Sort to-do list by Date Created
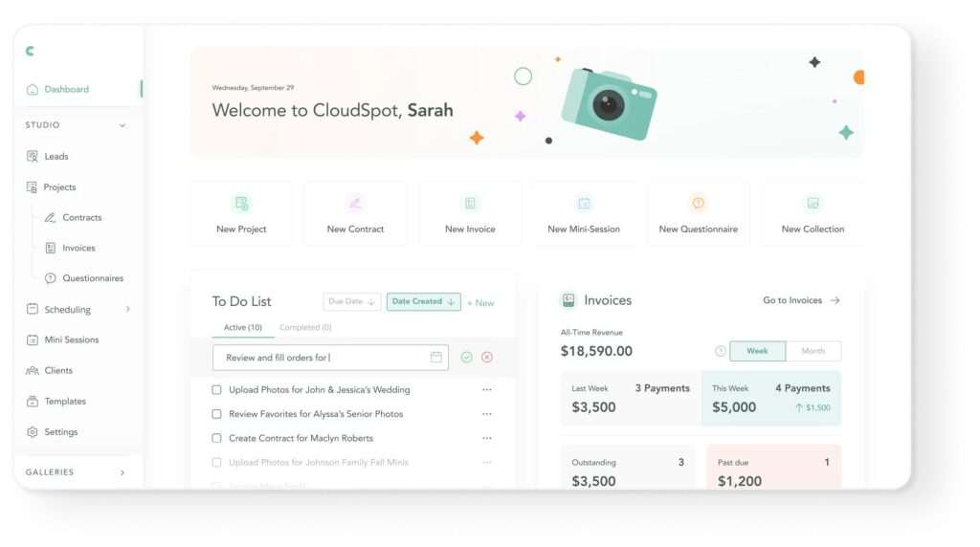This screenshot has height=547, width=980. pyautogui.click(x=424, y=301)
